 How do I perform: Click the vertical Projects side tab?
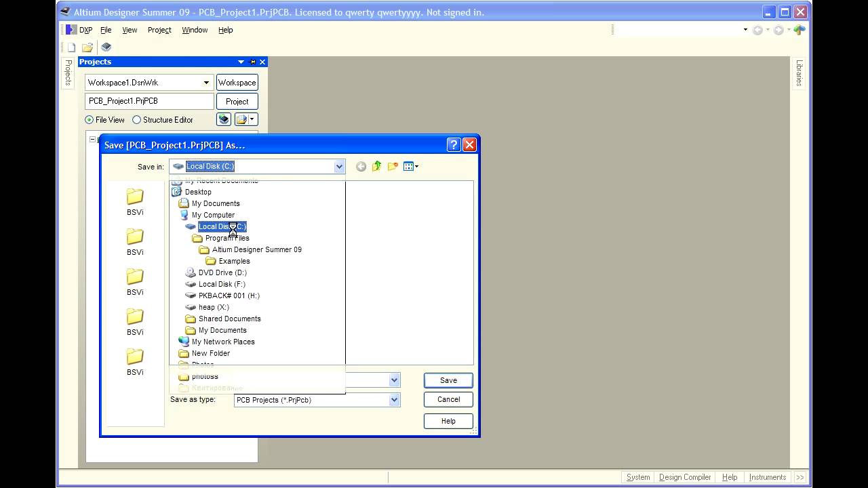click(x=68, y=73)
